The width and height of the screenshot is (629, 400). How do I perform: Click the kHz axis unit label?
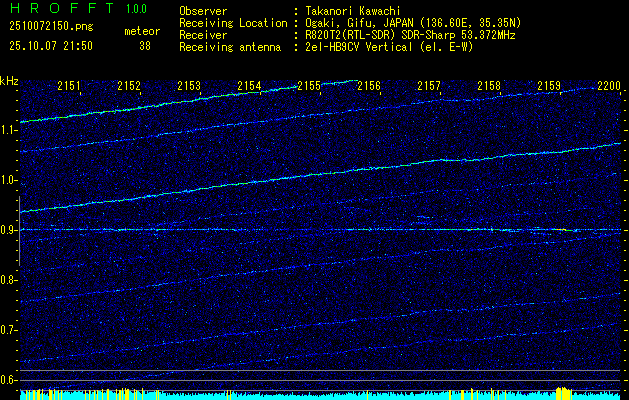point(9,81)
